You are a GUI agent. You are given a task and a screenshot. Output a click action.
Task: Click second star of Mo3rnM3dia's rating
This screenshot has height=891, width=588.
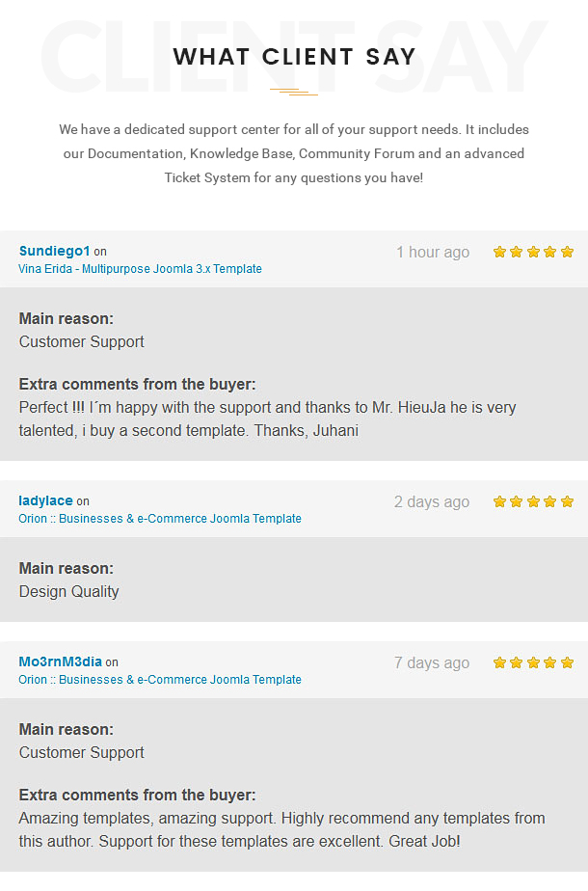pos(517,662)
